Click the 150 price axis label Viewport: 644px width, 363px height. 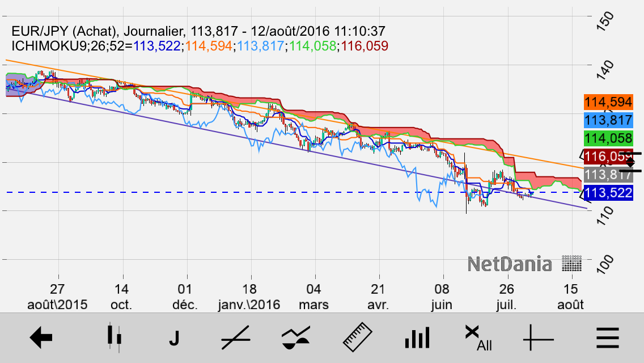point(605,22)
